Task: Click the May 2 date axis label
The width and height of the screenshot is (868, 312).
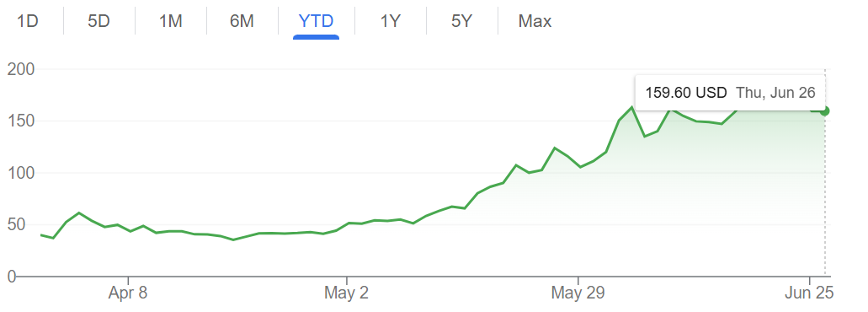Action: [x=347, y=292]
